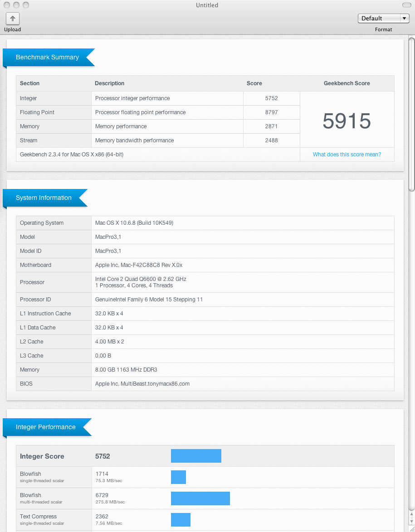Click the Untitled window title text
This screenshot has width=415, height=532.
point(207,5)
